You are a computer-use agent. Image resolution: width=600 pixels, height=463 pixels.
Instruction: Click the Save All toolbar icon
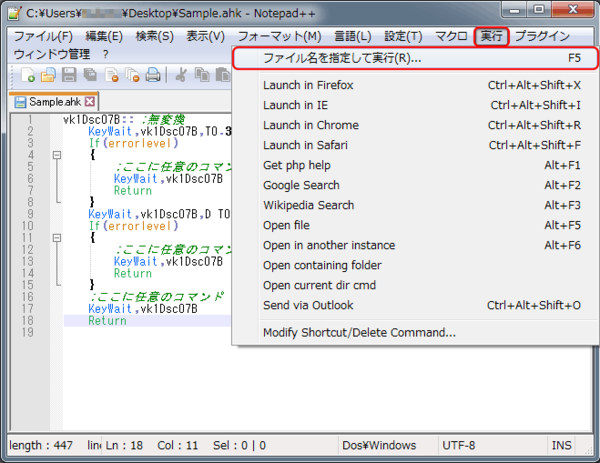coord(90,75)
